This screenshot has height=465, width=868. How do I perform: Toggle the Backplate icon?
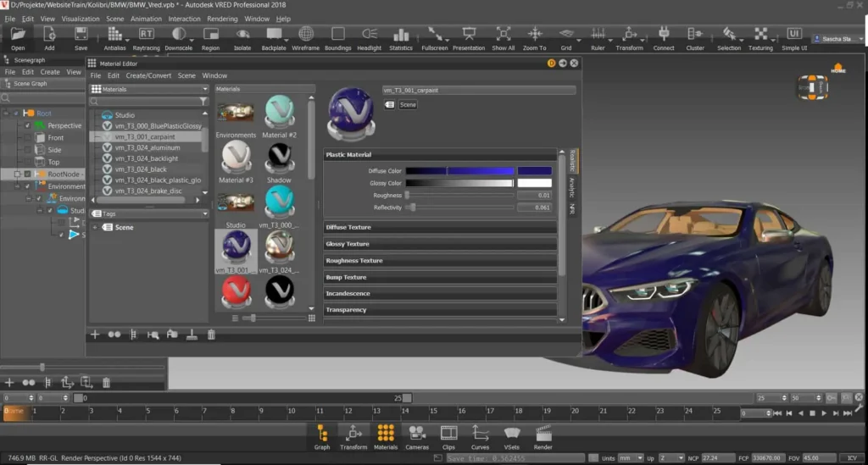coord(274,34)
